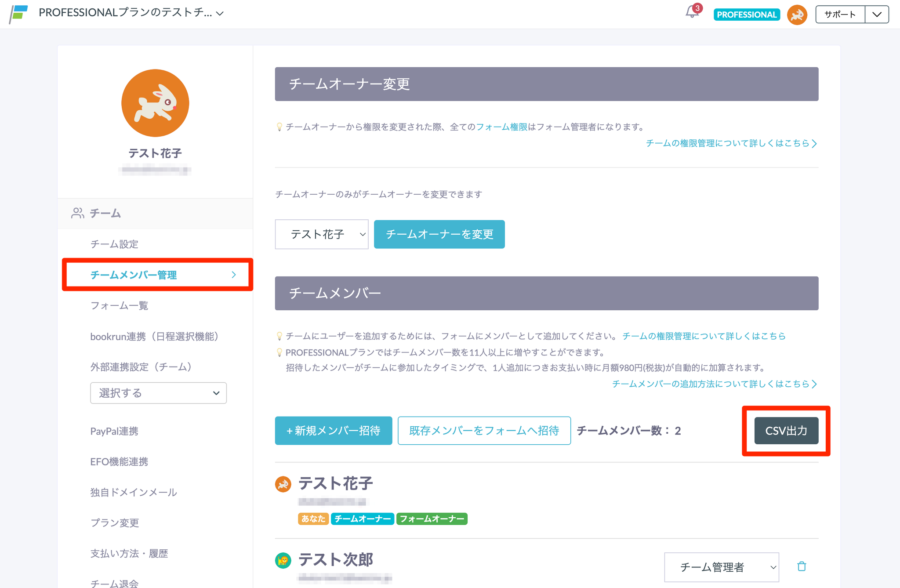
Task: Go to PayPal連携 menu item
Action: (x=114, y=431)
